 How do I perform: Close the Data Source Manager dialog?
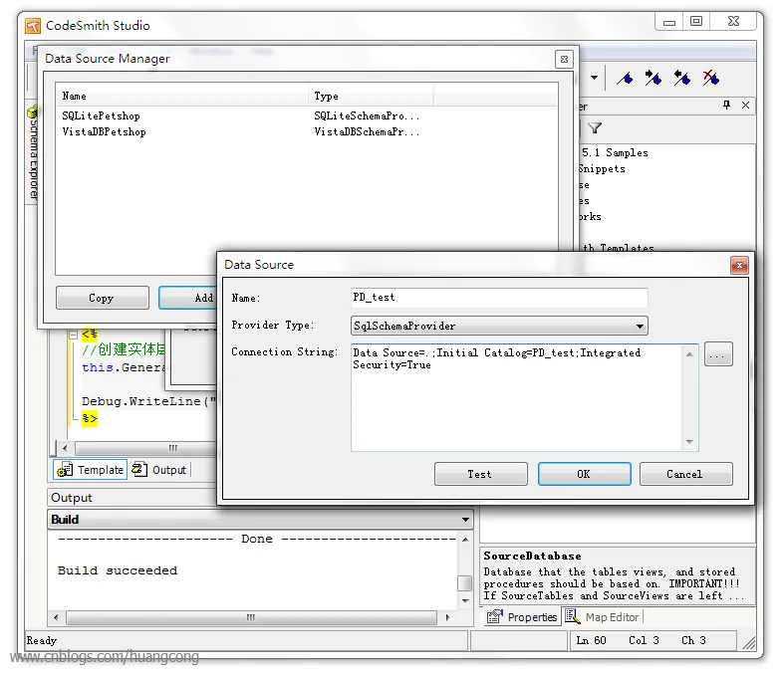click(564, 59)
